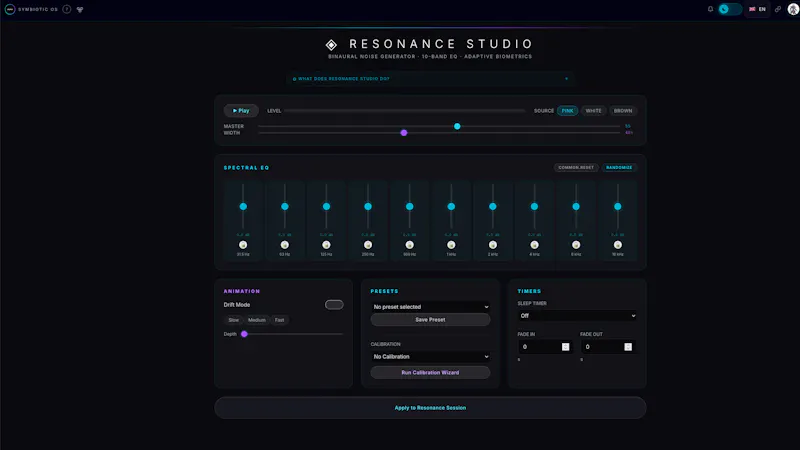Click the Fade In stepper arrows
Image resolution: width=800 pixels, height=450 pixels.
coord(565,347)
